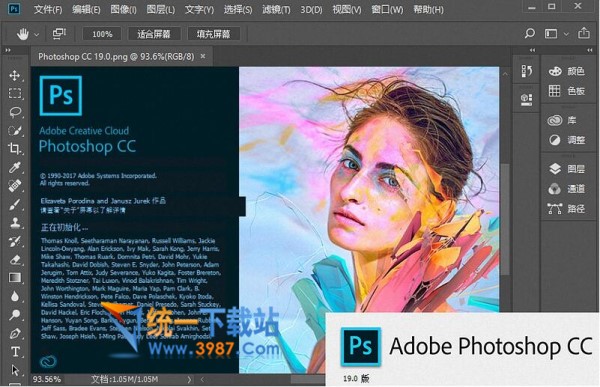Click the Ps application logo icon
The width and height of the screenshot is (600, 387).
tap(14, 8)
